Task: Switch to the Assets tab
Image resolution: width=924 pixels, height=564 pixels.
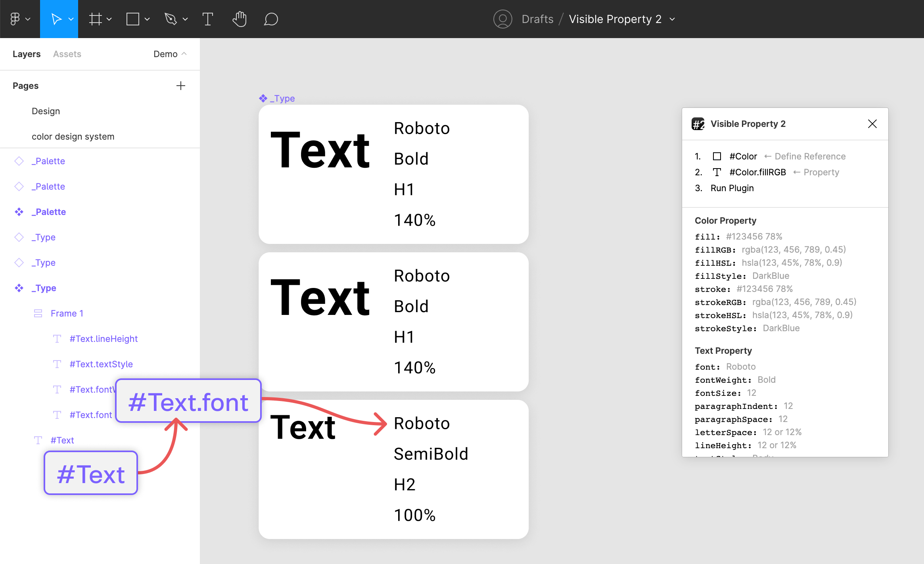Action: 67,54
